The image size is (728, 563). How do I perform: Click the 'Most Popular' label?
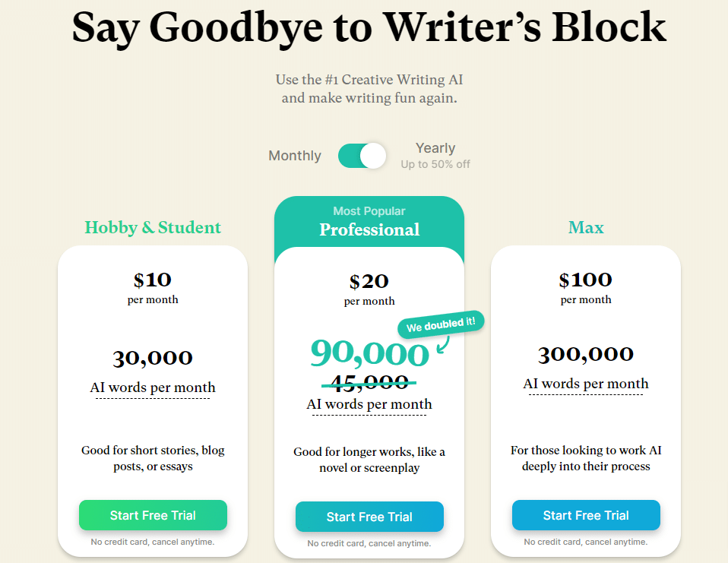tap(369, 211)
